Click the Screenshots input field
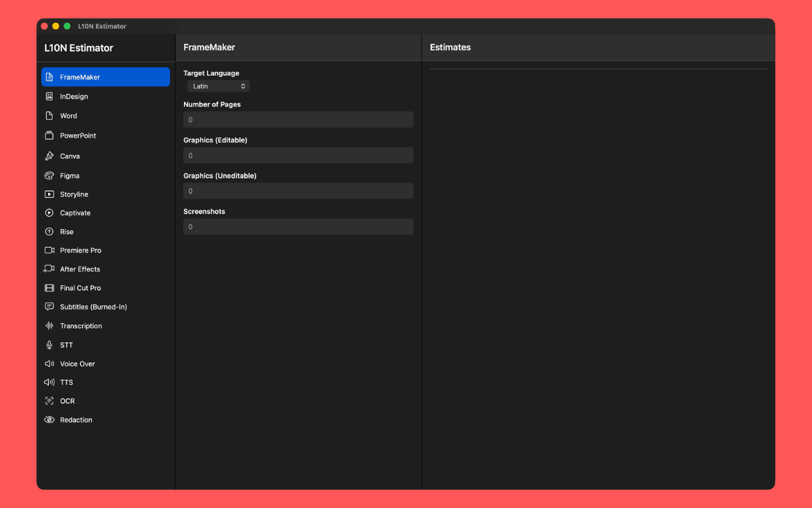 point(298,226)
